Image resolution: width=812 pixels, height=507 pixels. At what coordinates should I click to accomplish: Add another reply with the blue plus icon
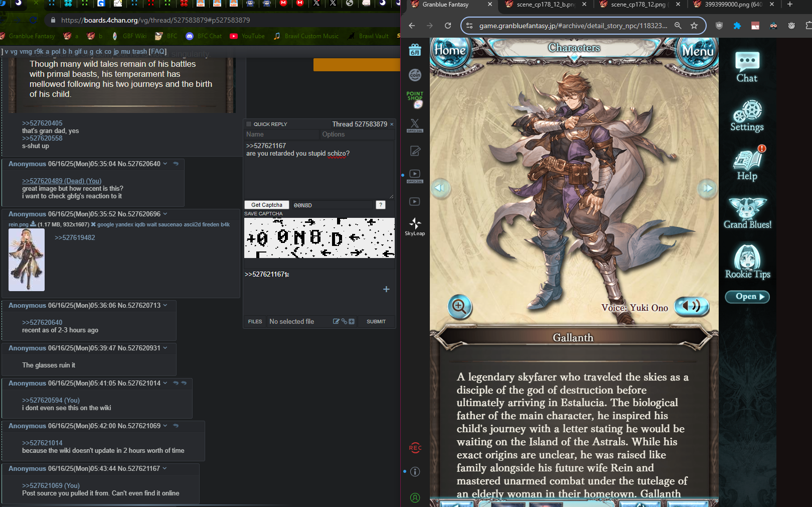click(386, 289)
